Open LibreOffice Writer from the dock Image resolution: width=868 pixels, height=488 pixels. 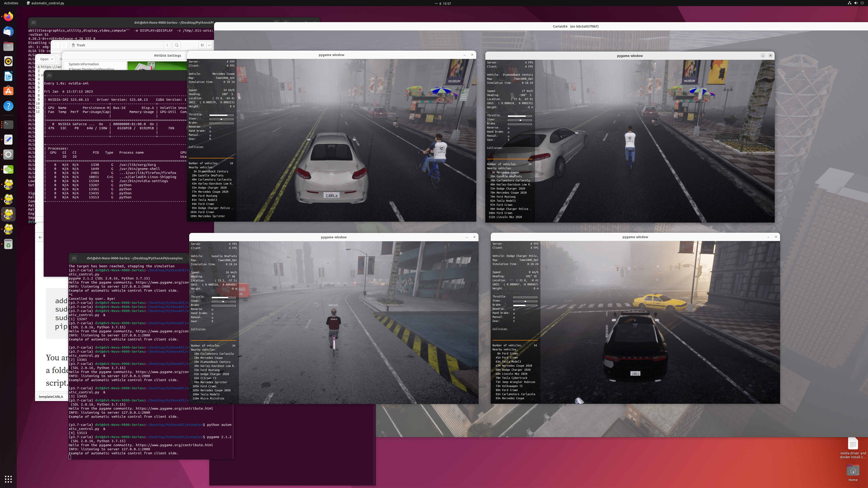pyautogui.click(x=8, y=76)
